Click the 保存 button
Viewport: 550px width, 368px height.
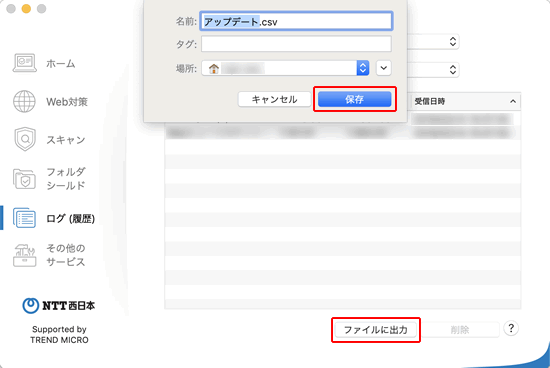[355, 99]
